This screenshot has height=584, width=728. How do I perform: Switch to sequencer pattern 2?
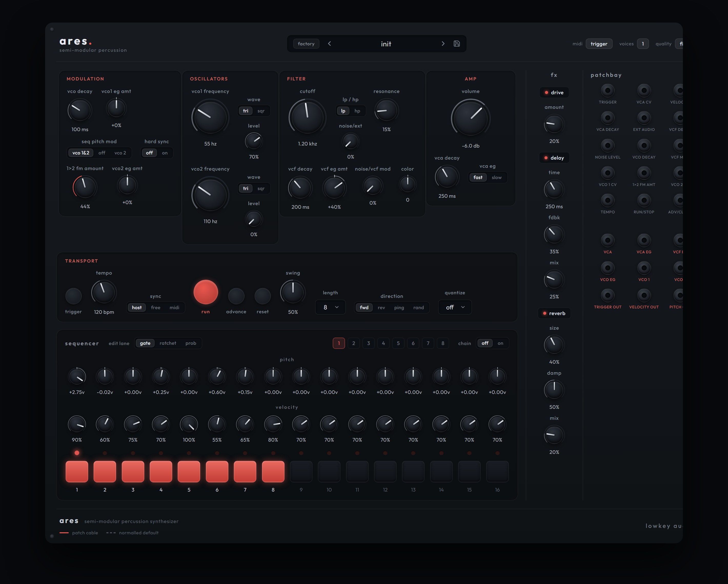[x=353, y=343]
